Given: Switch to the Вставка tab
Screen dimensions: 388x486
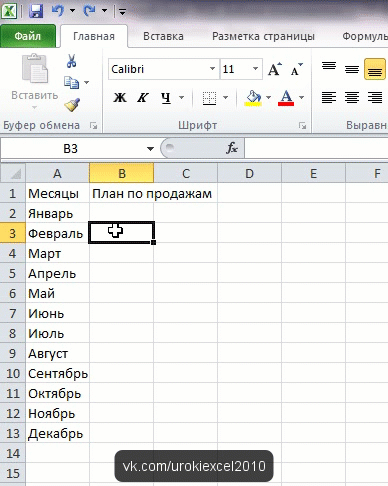Looking at the screenshot, I should click(163, 36).
